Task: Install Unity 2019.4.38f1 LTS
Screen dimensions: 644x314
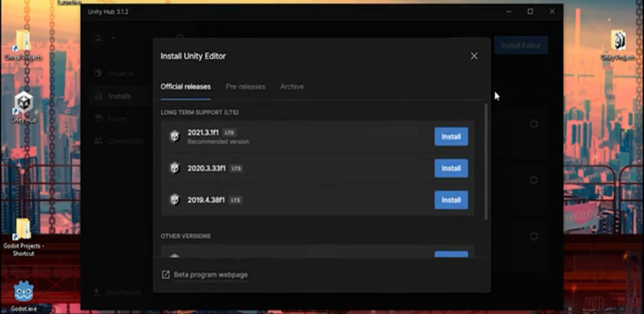Action: coord(451,200)
